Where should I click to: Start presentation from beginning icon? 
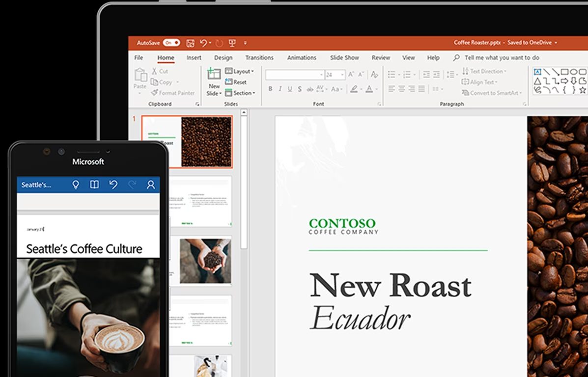[232, 43]
